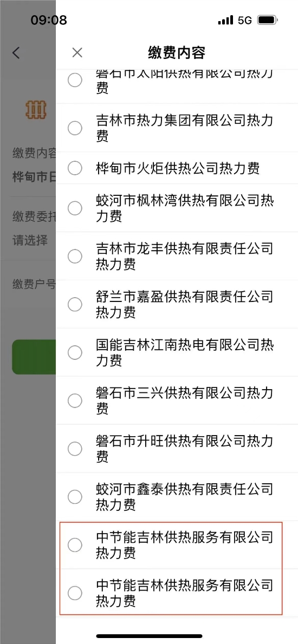The height and width of the screenshot is (644, 298).
Task: Choose 吉林市龙丰供热有限责任公司热力费 radio button
Action: (x=75, y=257)
